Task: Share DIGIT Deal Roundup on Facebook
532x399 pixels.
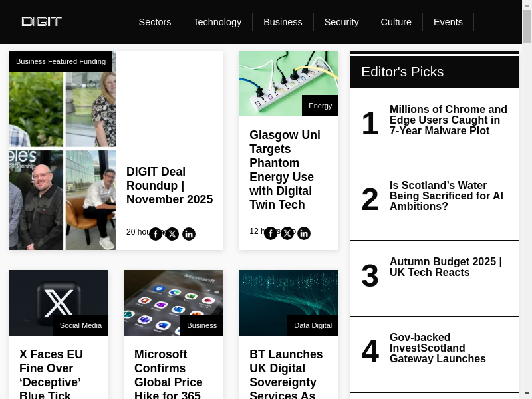Action: tap(156, 233)
